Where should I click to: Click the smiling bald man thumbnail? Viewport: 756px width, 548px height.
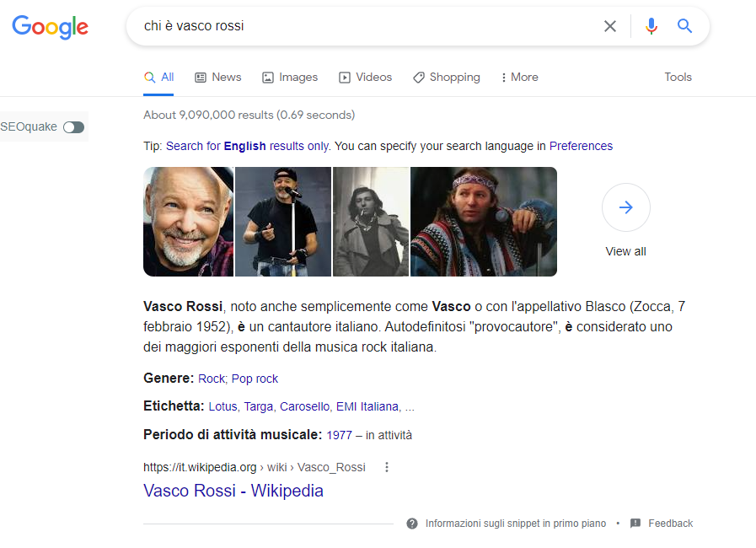188,222
